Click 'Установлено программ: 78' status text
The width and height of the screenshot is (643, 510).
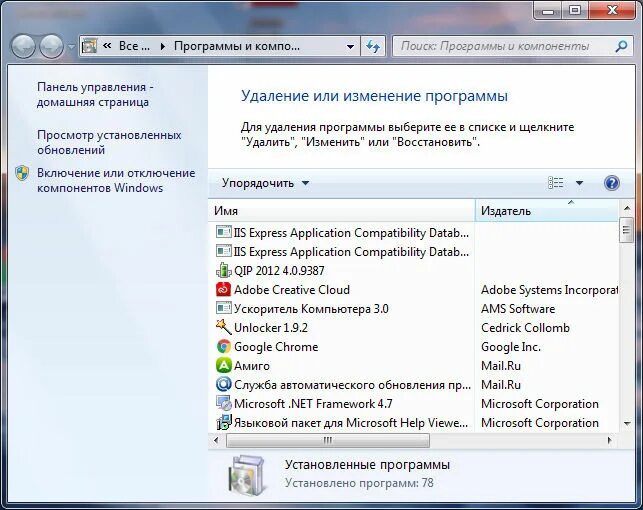click(359, 483)
